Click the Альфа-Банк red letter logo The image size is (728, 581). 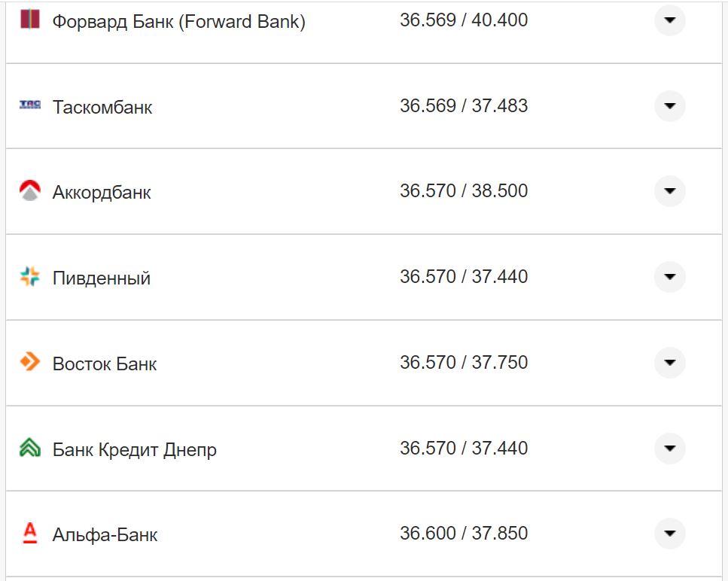[29, 534]
